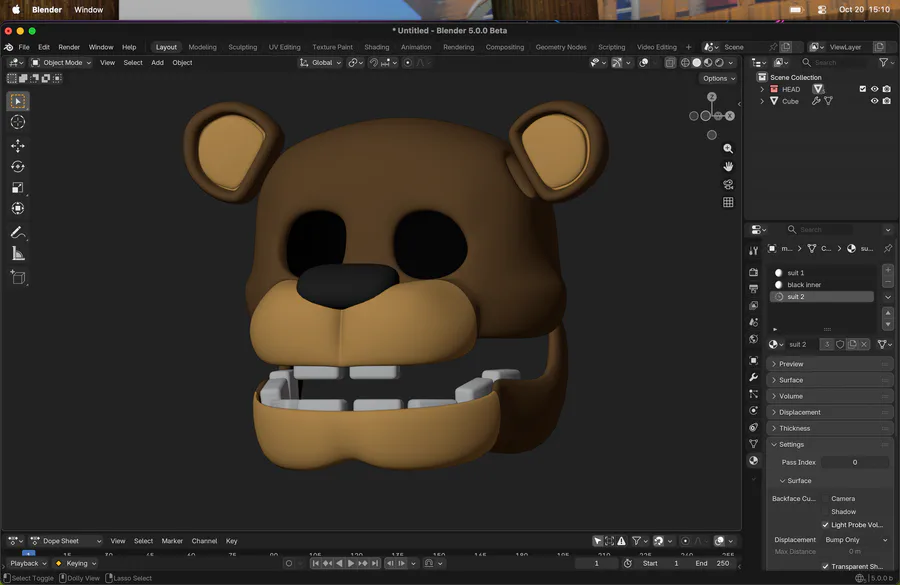Open the Playback popover
Viewport: 900px width, 585px height.
point(28,563)
